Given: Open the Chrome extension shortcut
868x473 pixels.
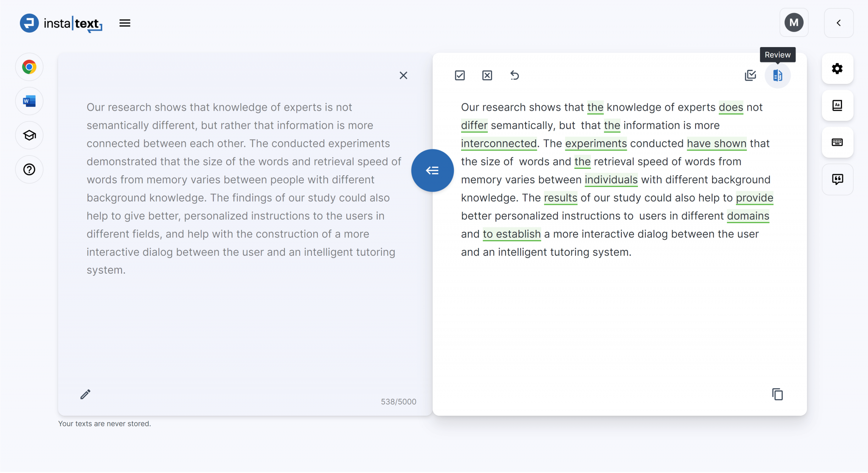Looking at the screenshot, I should point(29,67).
